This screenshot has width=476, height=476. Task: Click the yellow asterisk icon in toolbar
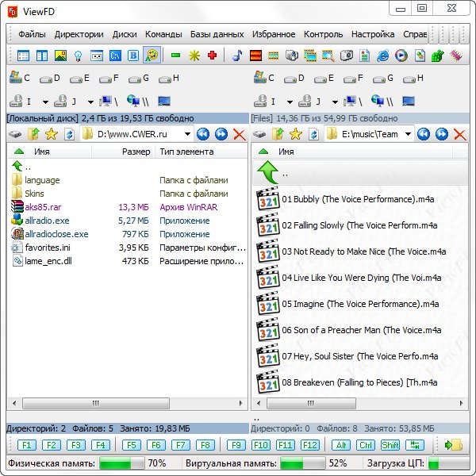(x=194, y=56)
